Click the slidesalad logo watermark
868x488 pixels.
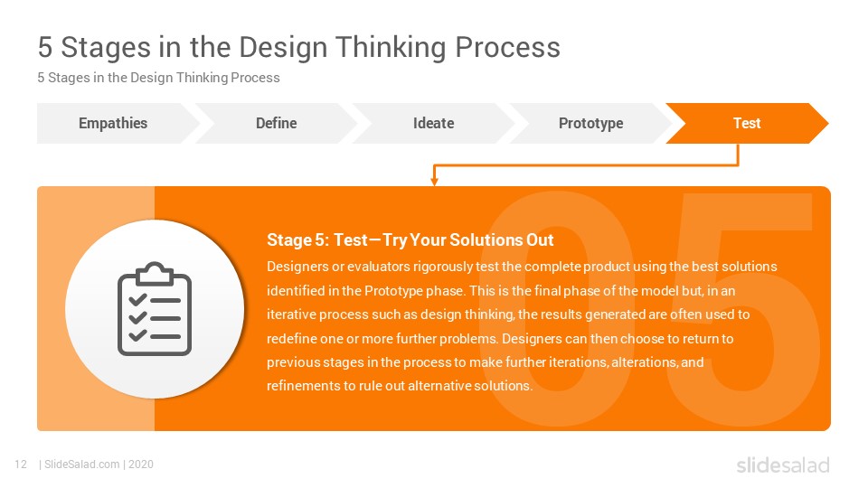pyautogui.click(x=783, y=465)
